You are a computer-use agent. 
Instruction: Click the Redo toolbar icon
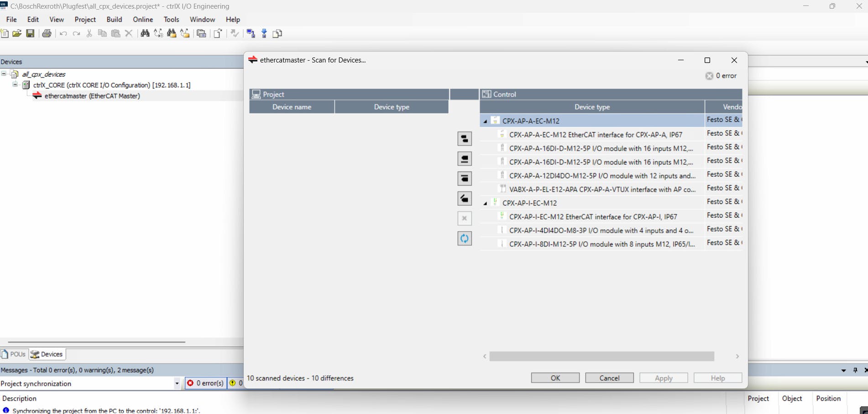coord(77,33)
